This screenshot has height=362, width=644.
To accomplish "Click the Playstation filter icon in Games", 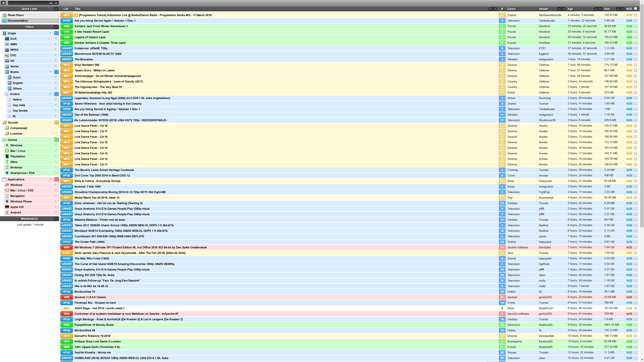I will click(x=7, y=156).
